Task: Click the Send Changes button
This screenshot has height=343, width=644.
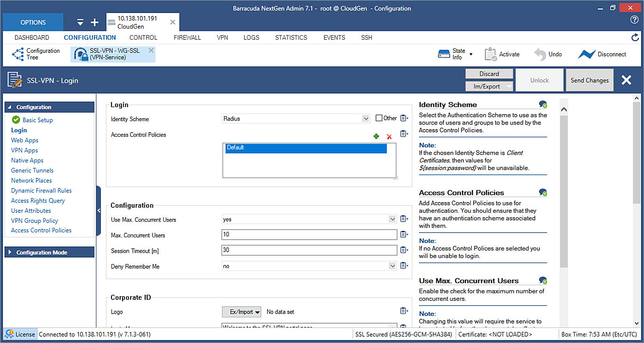Action: [590, 80]
